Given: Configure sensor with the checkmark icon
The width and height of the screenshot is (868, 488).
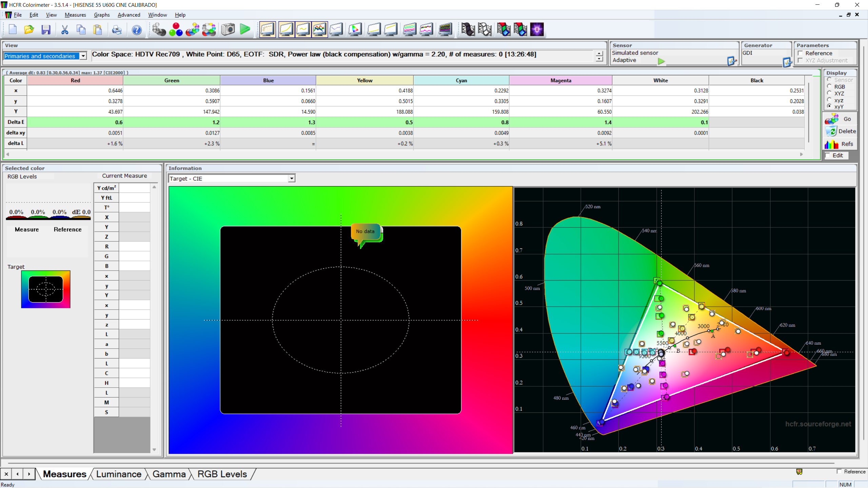Looking at the screenshot, I should [x=732, y=61].
